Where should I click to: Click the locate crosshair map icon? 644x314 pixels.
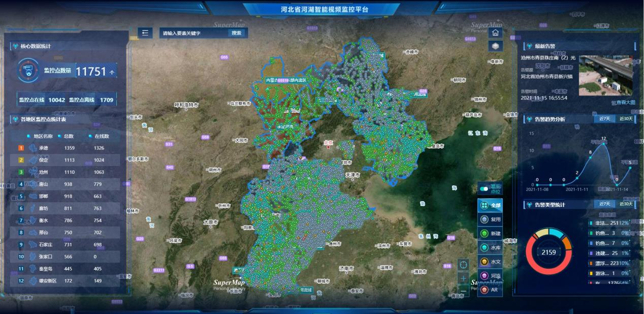point(463,264)
